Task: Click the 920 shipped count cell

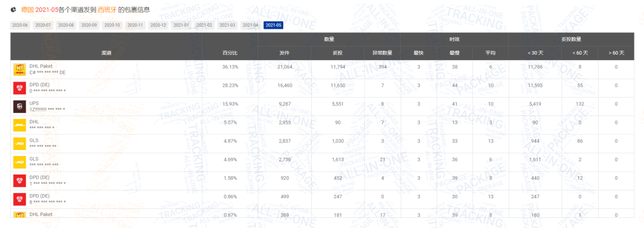Action: coord(284,177)
